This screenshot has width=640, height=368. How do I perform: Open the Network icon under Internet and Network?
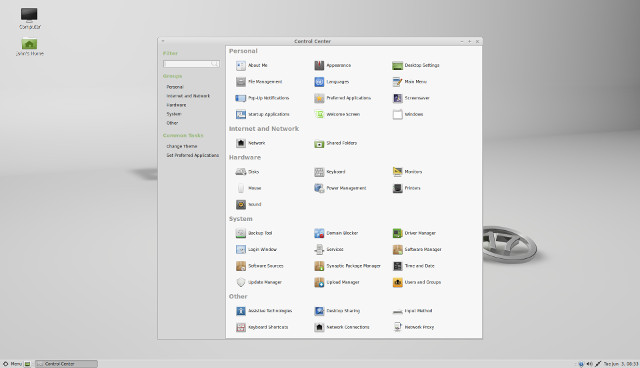coord(241,143)
